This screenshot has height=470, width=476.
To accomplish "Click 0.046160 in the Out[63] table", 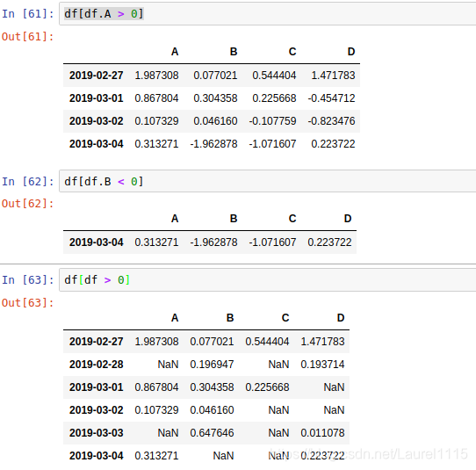I will pos(212,410).
